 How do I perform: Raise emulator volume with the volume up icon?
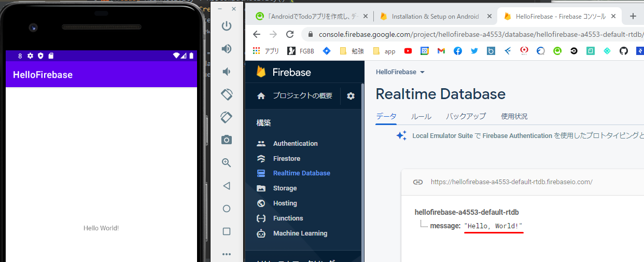click(x=227, y=49)
